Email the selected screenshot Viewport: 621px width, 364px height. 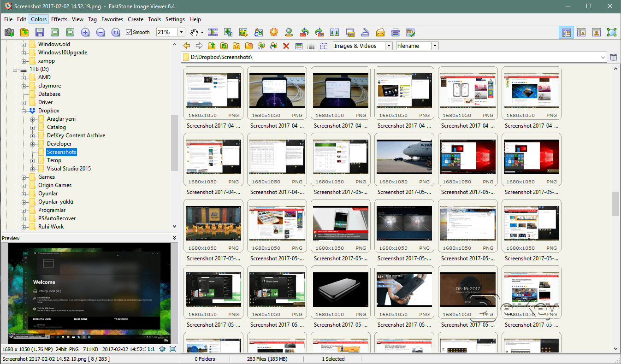click(x=380, y=32)
